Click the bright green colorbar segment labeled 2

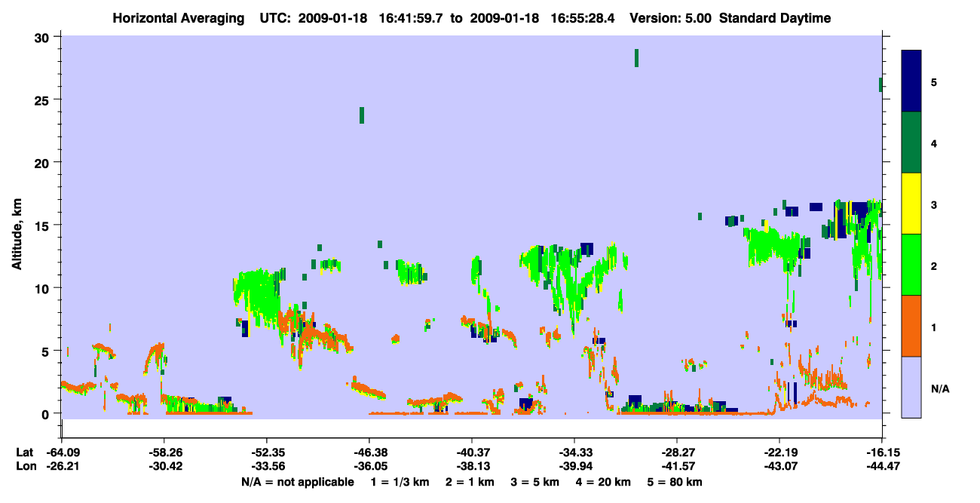[911, 265]
